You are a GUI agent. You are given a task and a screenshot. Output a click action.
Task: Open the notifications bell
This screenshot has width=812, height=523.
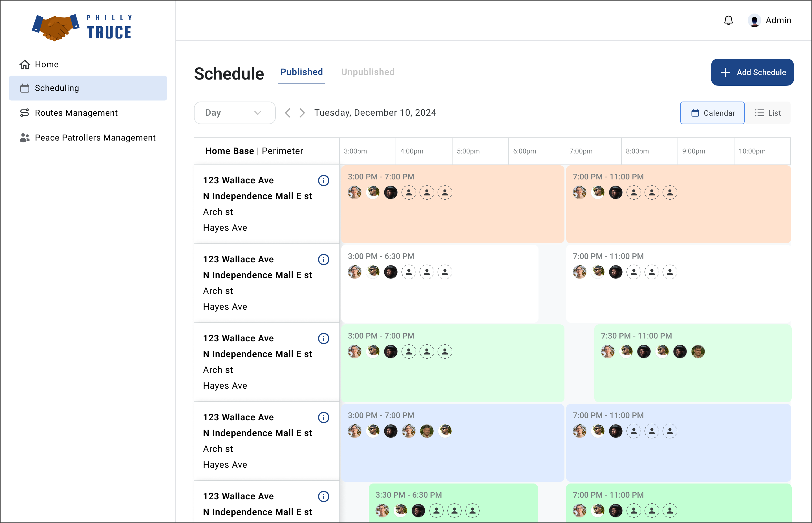[728, 20]
